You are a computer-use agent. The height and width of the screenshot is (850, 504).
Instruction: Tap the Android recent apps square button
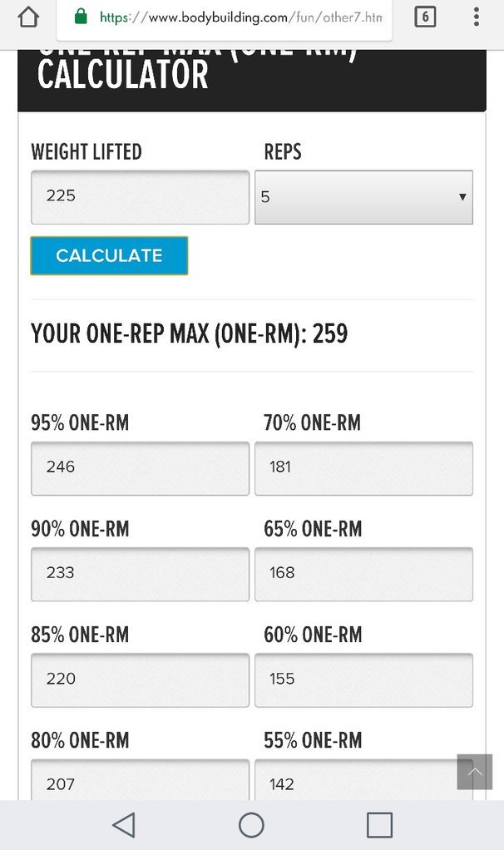coord(379,825)
